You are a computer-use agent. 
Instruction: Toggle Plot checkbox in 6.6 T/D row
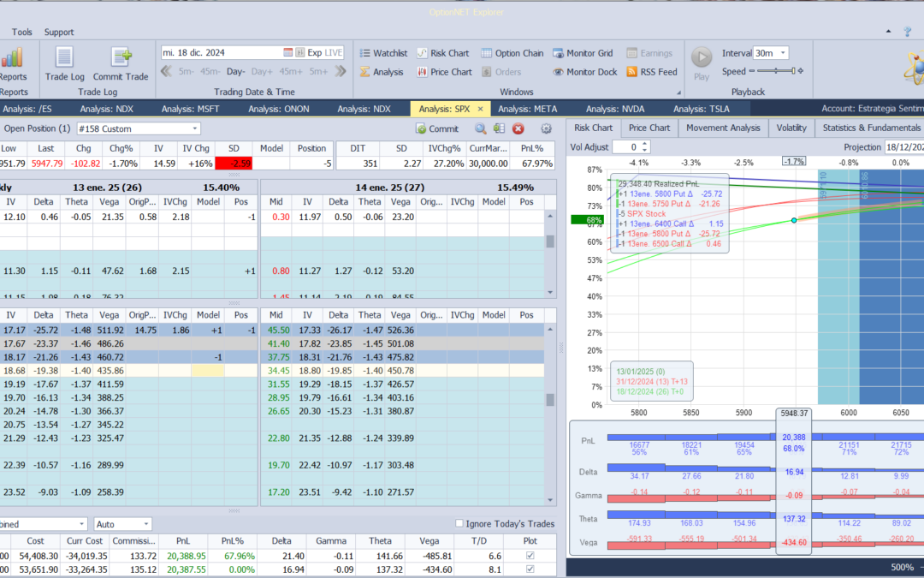(x=530, y=556)
